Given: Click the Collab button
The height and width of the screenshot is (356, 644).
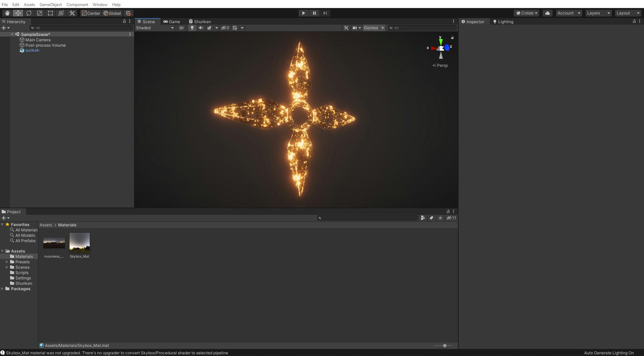Looking at the screenshot, I should click(x=526, y=13).
